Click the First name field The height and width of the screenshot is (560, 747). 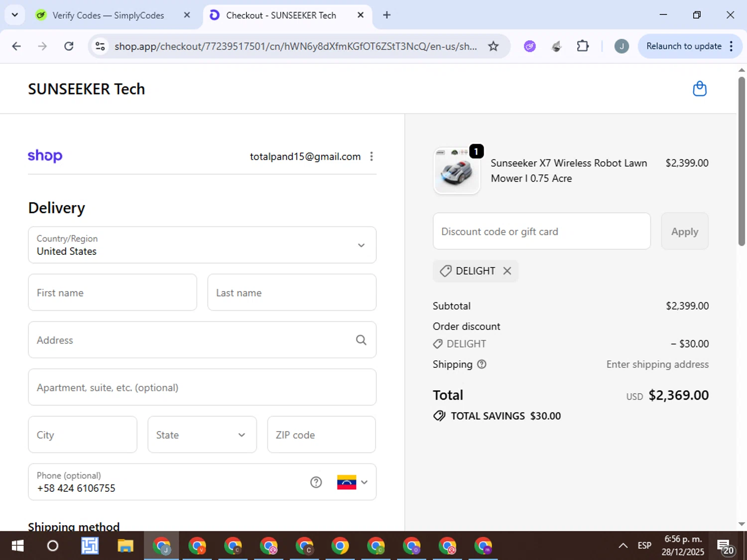pyautogui.click(x=113, y=292)
